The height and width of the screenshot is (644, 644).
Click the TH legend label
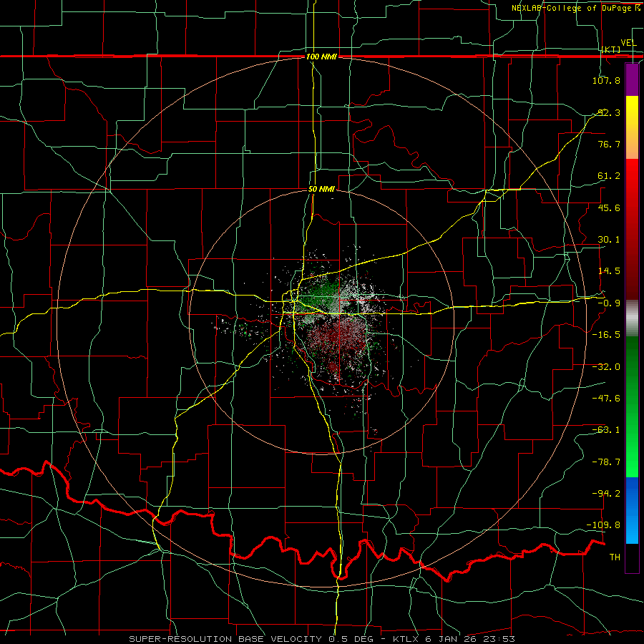click(615, 557)
